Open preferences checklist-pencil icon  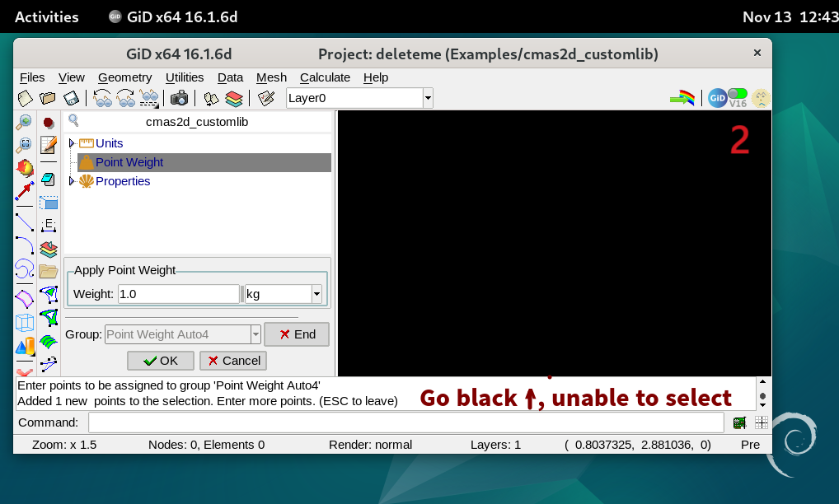pyautogui.click(x=266, y=98)
